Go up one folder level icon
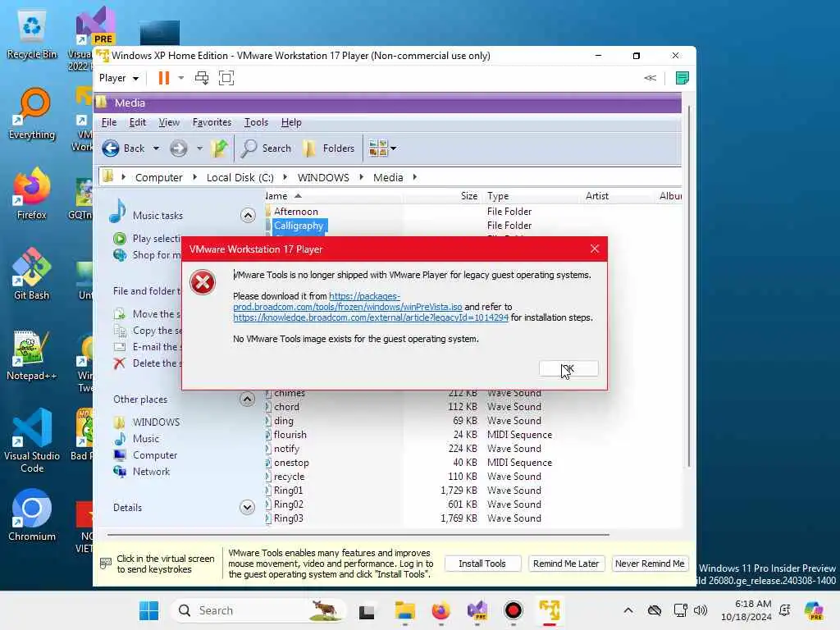 tap(219, 148)
